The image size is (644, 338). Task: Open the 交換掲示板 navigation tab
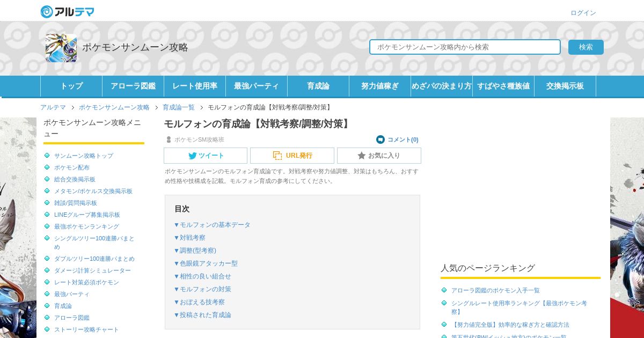[x=565, y=86]
